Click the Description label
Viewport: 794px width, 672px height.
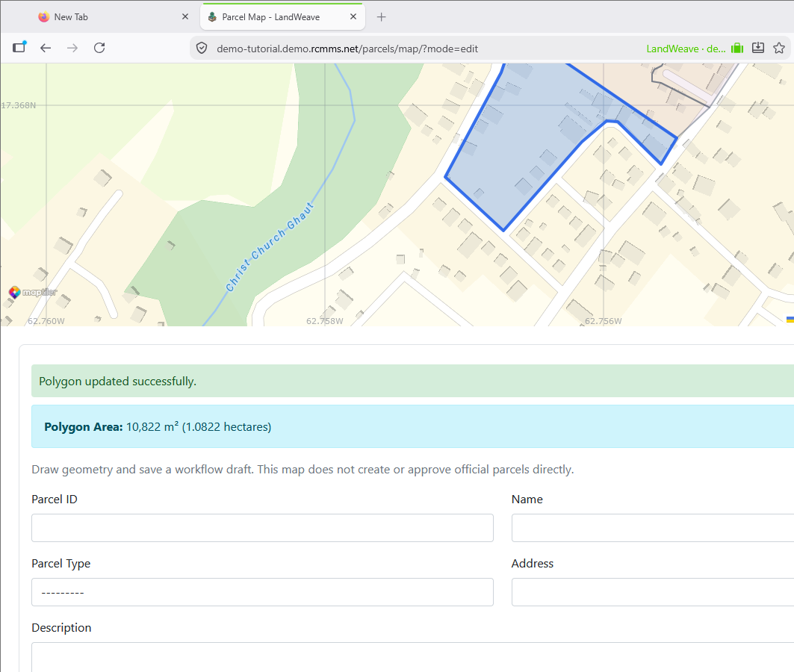(61, 627)
